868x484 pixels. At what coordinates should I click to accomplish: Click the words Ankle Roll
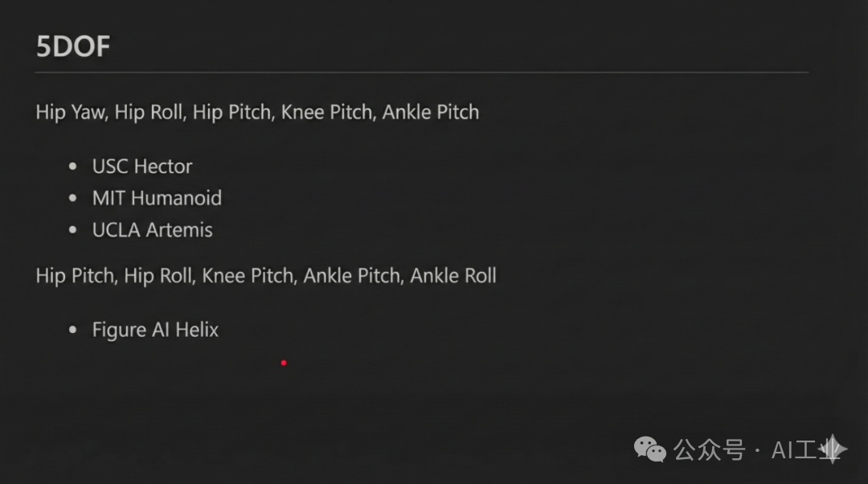(453, 276)
